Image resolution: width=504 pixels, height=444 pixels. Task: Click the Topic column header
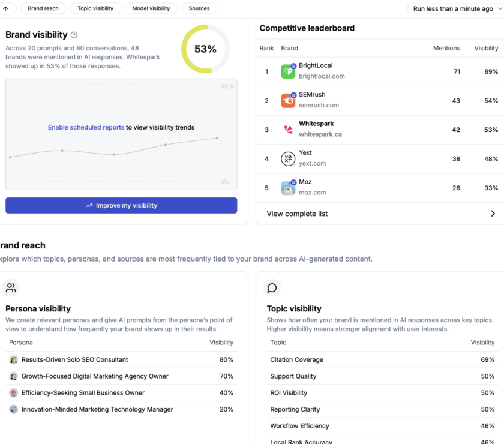[278, 343]
